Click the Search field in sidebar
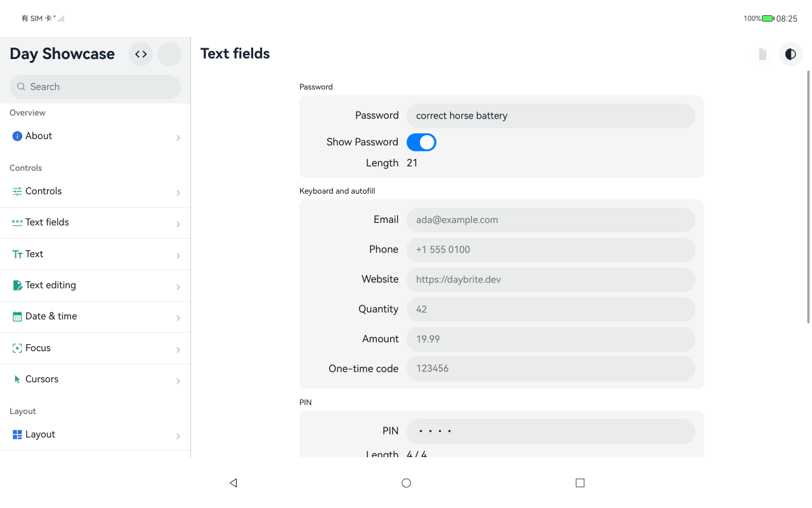The image size is (812, 508). pyautogui.click(x=95, y=87)
